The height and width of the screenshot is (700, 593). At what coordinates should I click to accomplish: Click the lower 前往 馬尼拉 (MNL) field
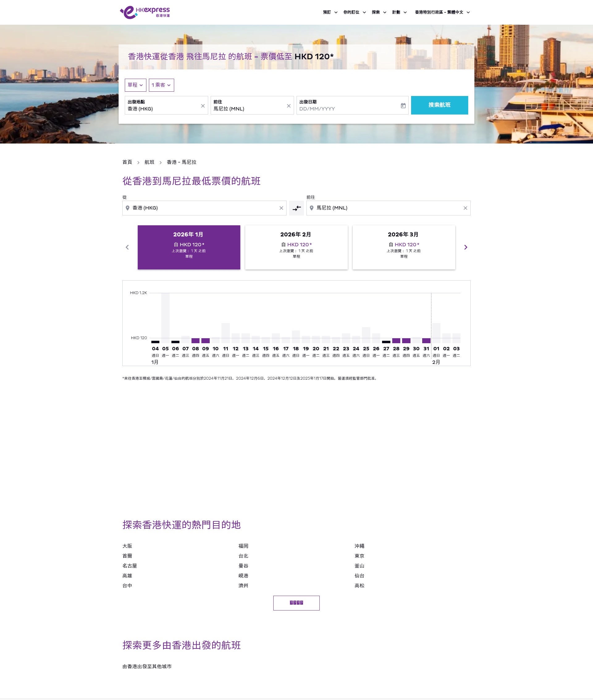pos(388,208)
